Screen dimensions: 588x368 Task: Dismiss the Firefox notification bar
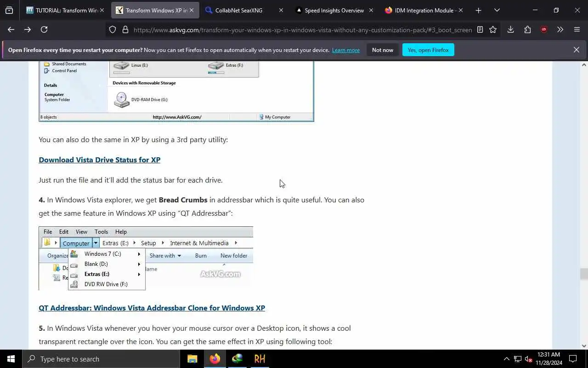point(577,50)
